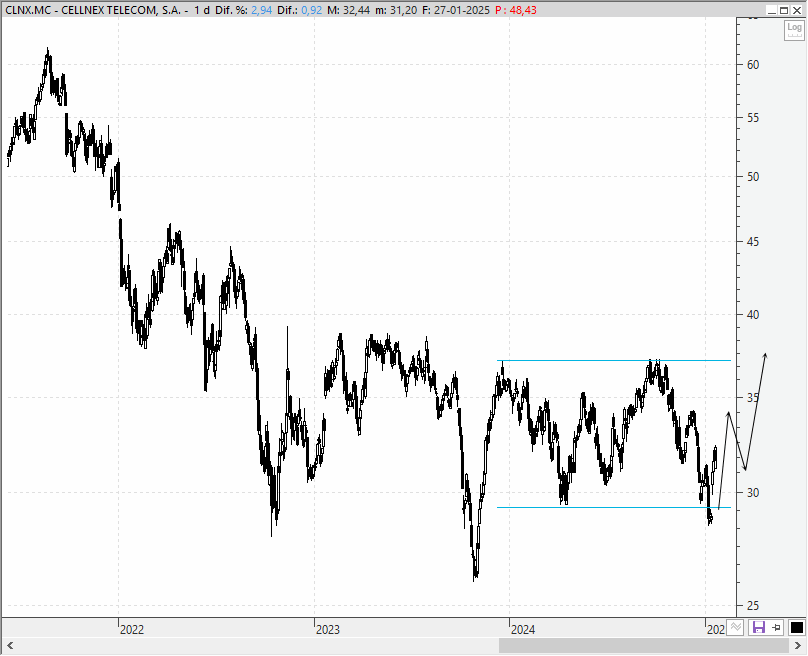This screenshot has width=808, height=656.
Task: Click the 30 price axis label
Action: click(x=753, y=493)
